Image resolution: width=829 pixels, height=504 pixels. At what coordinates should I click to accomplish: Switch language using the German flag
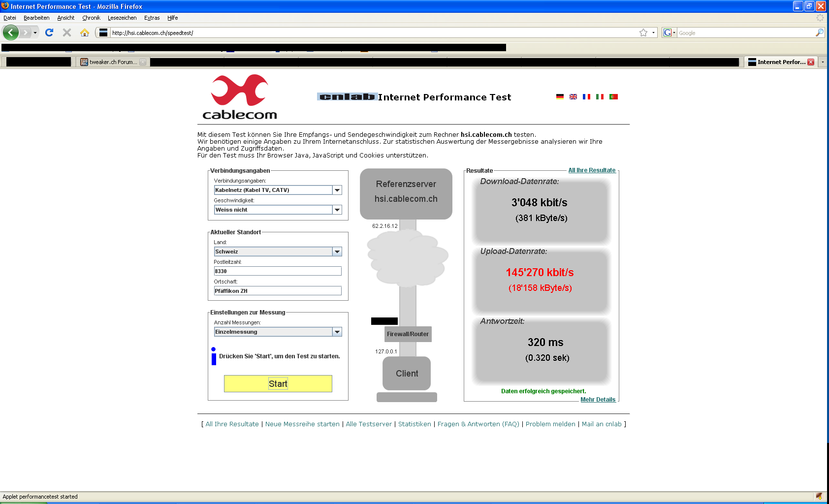(x=560, y=97)
